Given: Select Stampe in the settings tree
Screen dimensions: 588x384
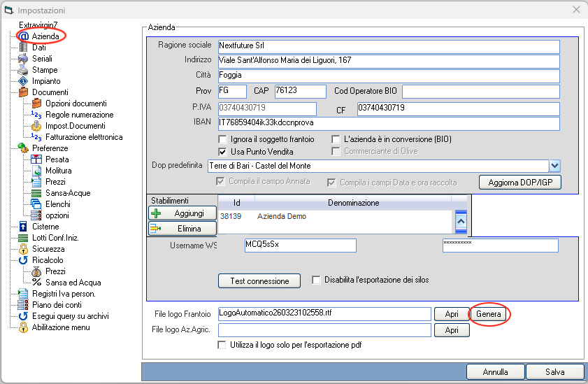Looking at the screenshot, I should [45, 70].
